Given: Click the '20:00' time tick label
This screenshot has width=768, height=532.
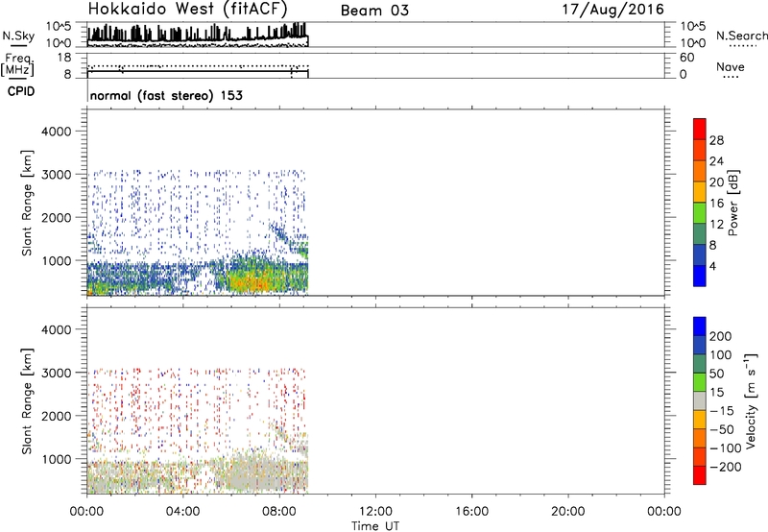Looking at the screenshot, I should [x=567, y=512].
